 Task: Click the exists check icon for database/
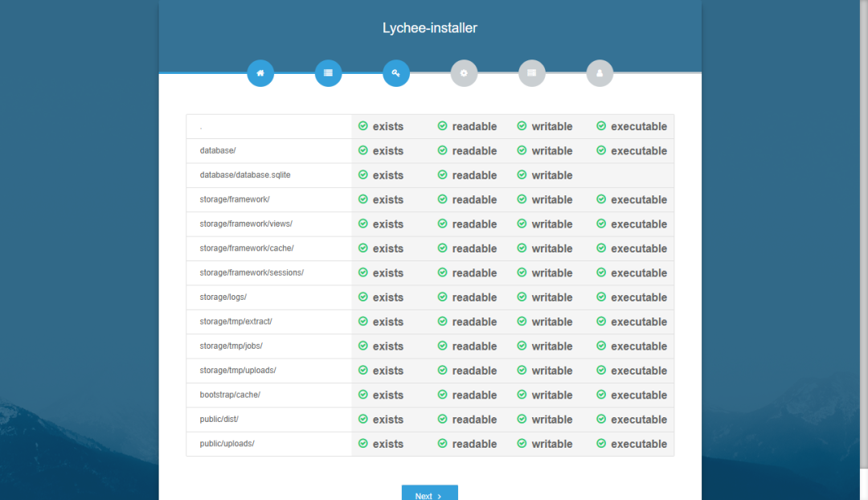(x=363, y=150)
